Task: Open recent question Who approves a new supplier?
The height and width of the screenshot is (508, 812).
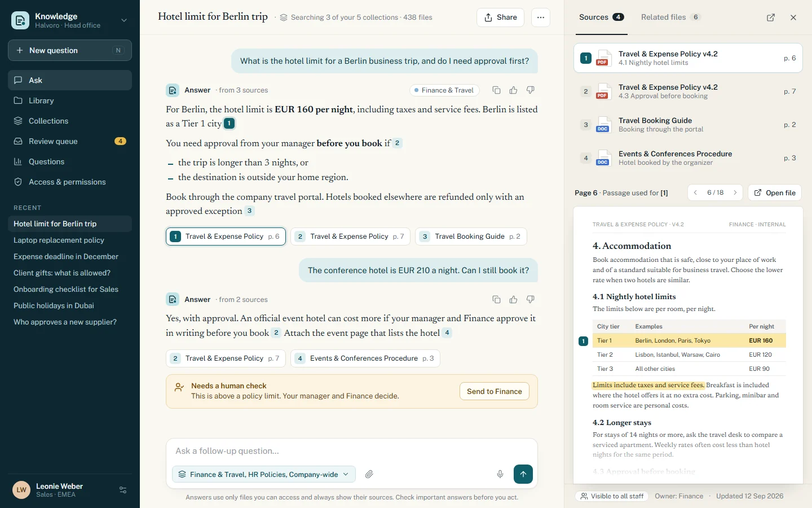Action: [70, 322]
